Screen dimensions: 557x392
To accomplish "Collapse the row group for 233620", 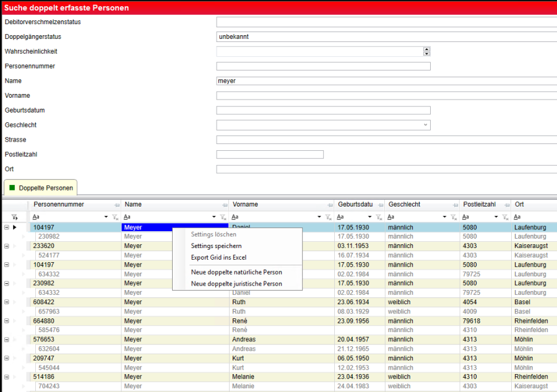I will (x=6, y=246).
